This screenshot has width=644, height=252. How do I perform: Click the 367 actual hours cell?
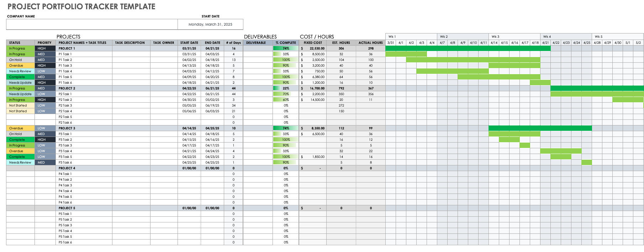pos(370,88)
